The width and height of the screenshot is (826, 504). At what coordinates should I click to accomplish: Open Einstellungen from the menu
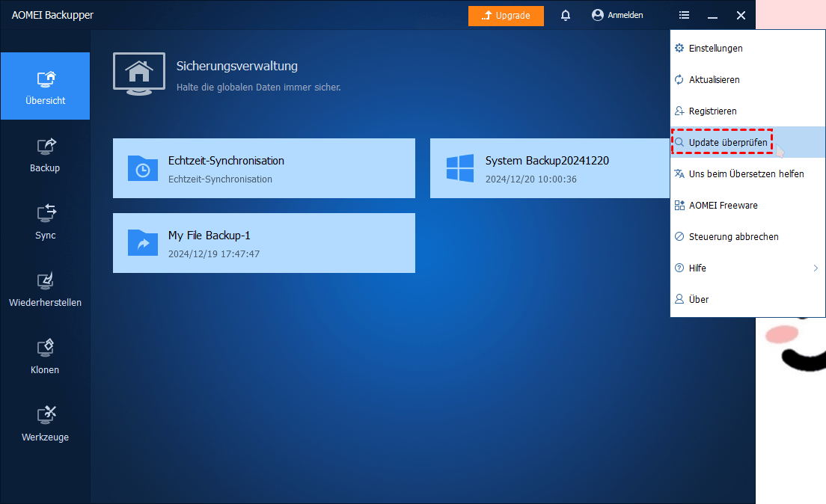(747, 48)
